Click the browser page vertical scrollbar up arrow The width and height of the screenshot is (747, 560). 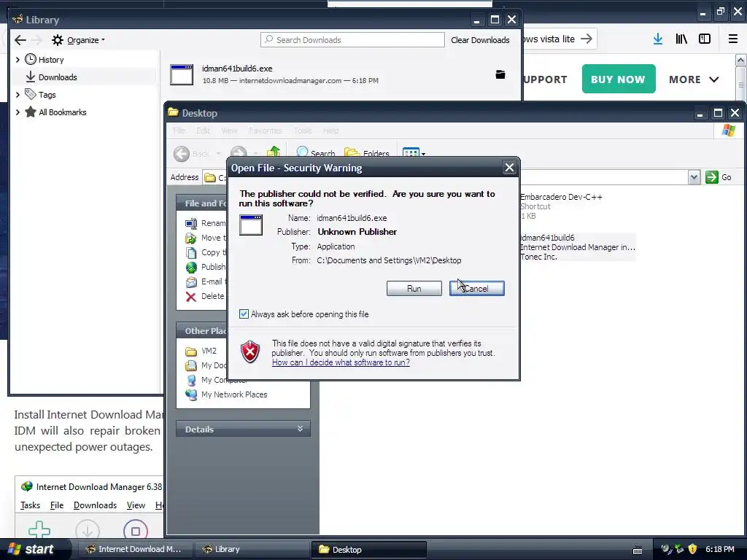point(741,60)
